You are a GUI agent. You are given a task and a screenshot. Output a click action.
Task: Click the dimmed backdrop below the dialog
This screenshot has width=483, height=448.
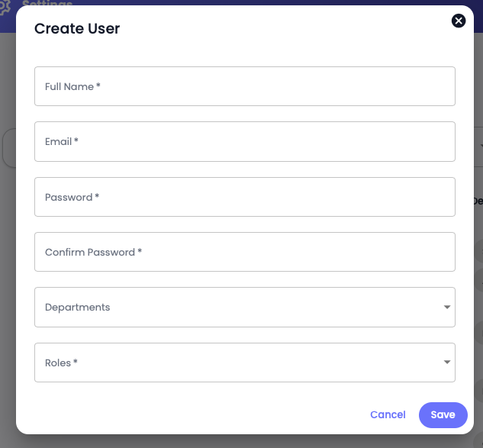click(241, 442)
